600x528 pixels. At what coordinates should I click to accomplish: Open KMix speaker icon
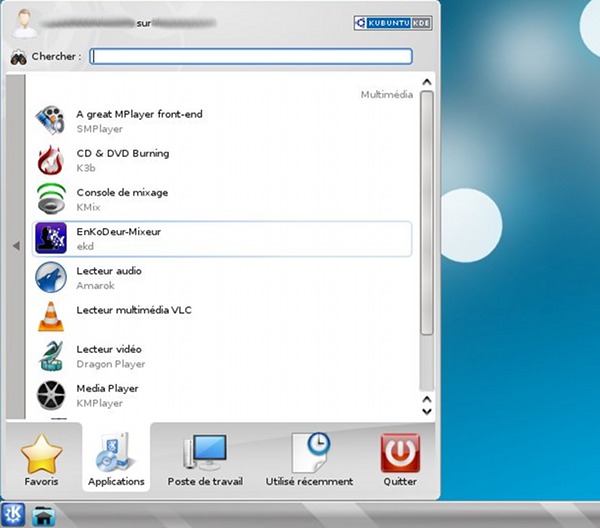tap(51, 199)
